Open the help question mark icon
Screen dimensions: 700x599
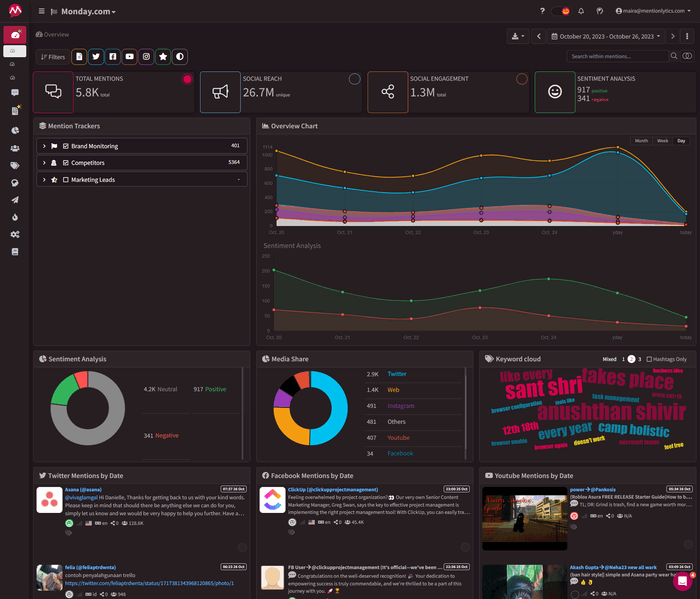click(x=542, y=11)
